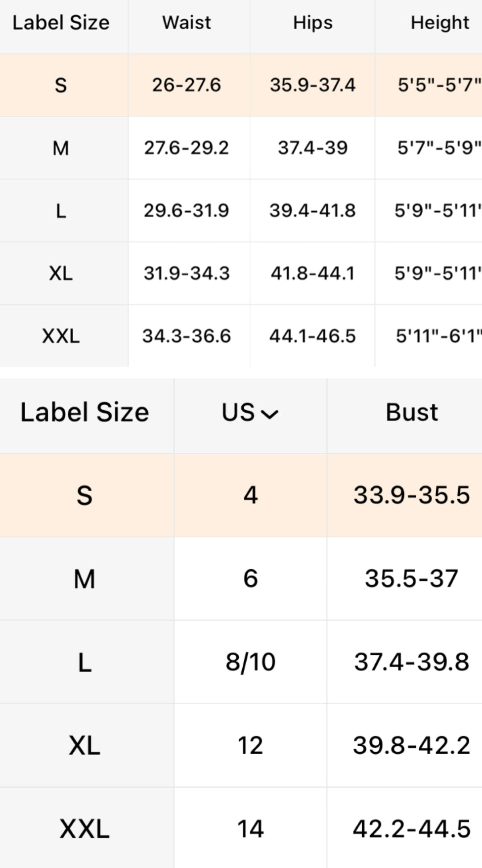
Task: Click the hips value 35.9-37.4
Action: tap(312, 85)
